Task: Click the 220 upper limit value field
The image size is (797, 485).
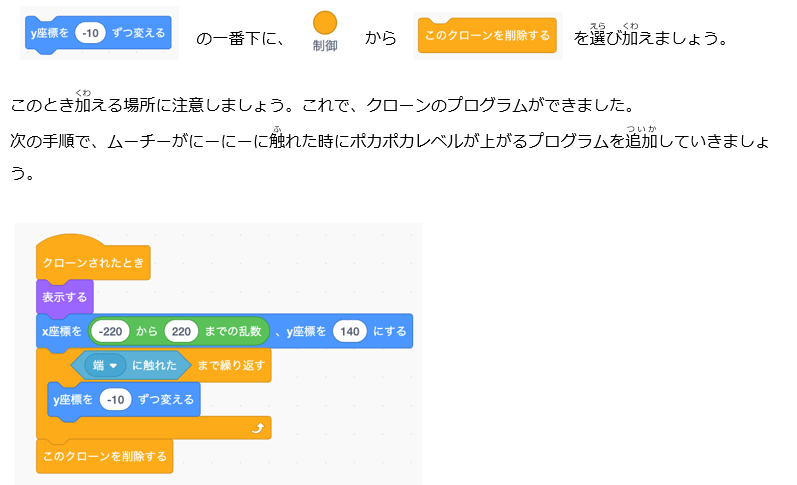Action: coord(180,331)
